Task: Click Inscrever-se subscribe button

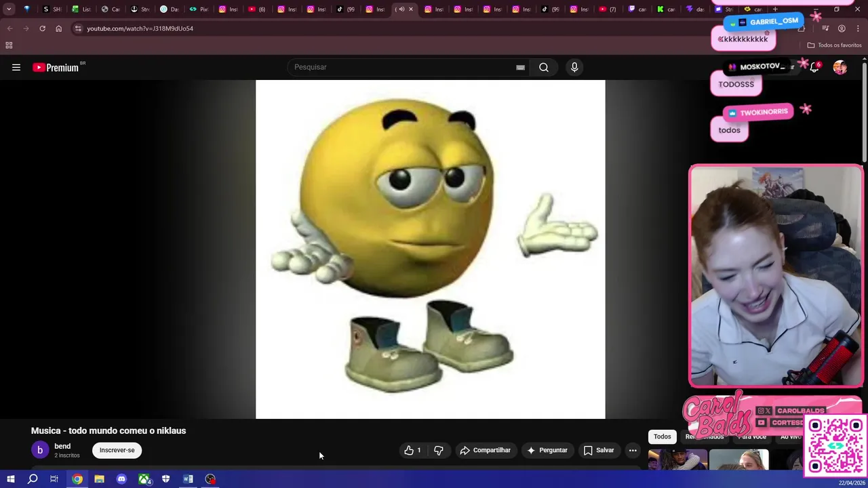Action: (117, 450)
